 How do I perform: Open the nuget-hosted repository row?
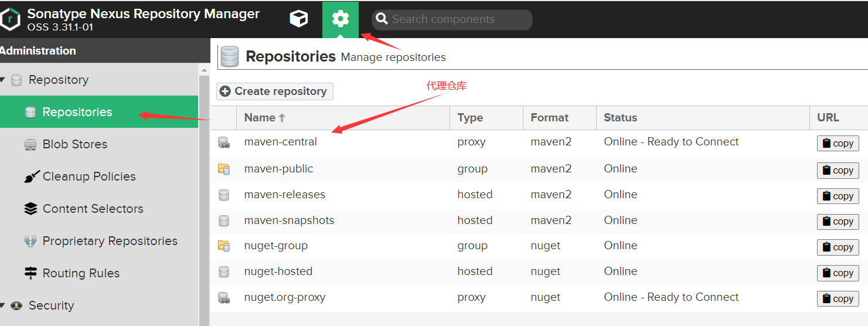click(539, 271)
